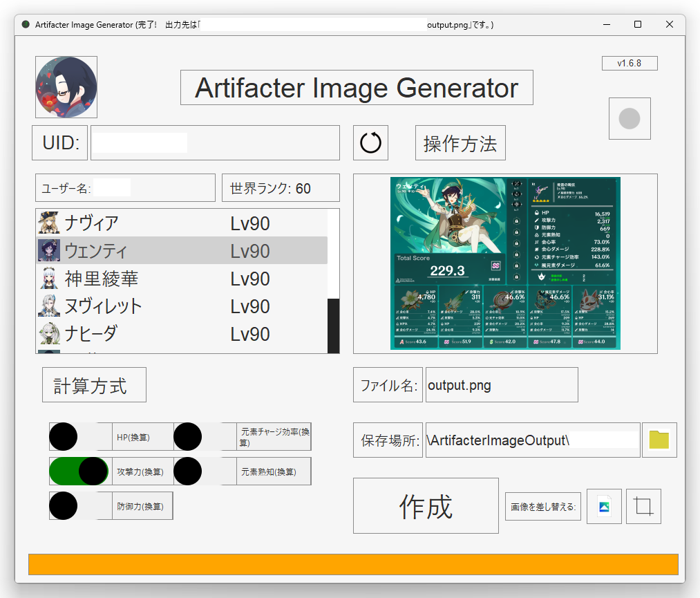Click the gray circle button at top right
700x598 pixels.
tap(630, 119)
